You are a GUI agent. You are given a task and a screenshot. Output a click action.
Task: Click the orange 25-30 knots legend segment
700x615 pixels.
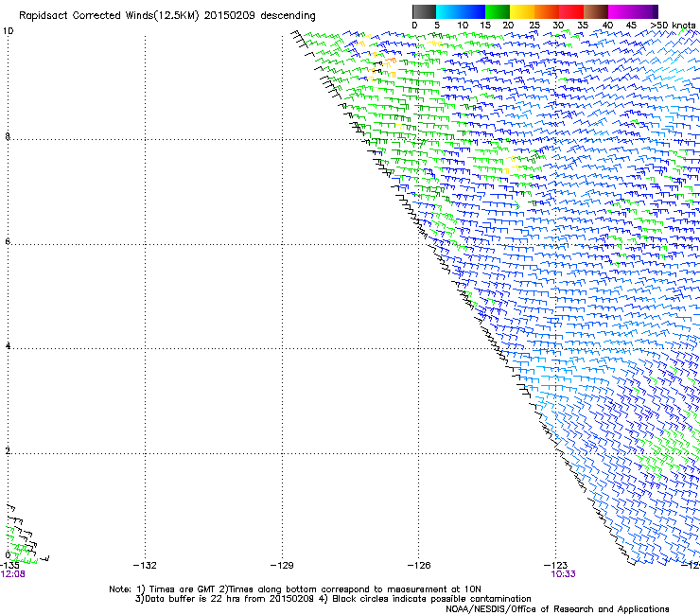click(547, 11)
